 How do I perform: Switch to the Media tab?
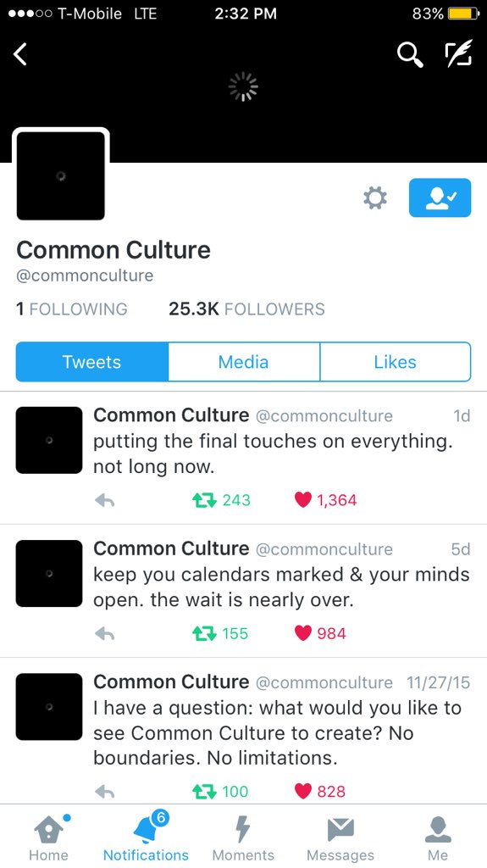click(x=244, y=362)
